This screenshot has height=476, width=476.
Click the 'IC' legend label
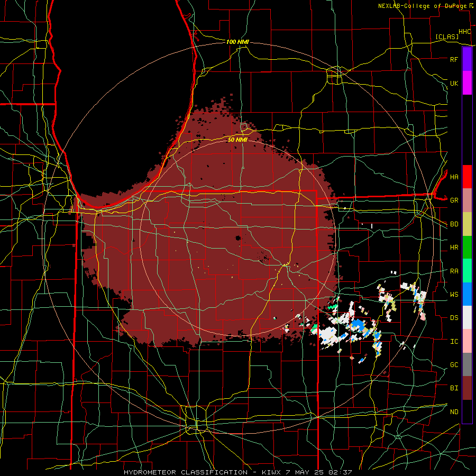(454, 342)
